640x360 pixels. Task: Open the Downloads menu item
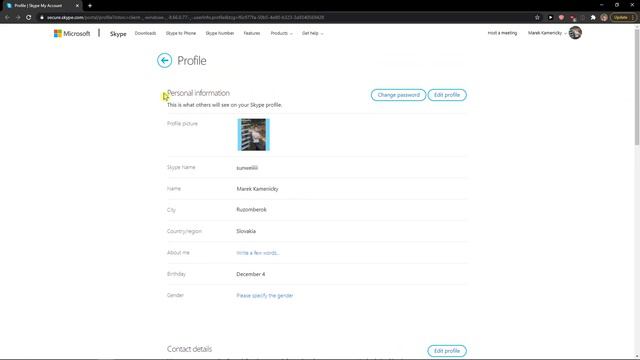click(x=145, y=33)
